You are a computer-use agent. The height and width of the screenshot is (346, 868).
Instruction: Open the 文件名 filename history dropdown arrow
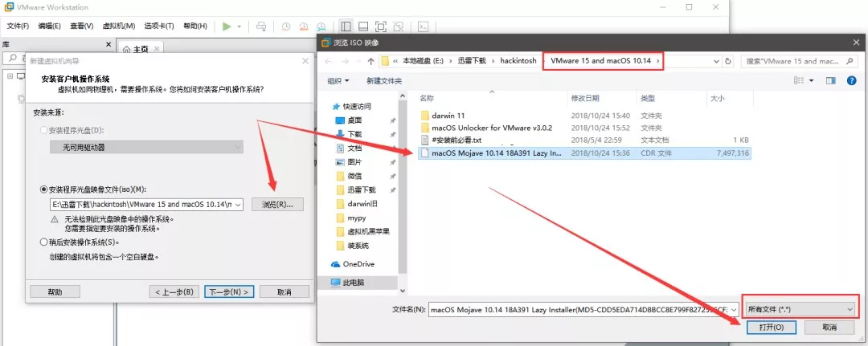734,310
